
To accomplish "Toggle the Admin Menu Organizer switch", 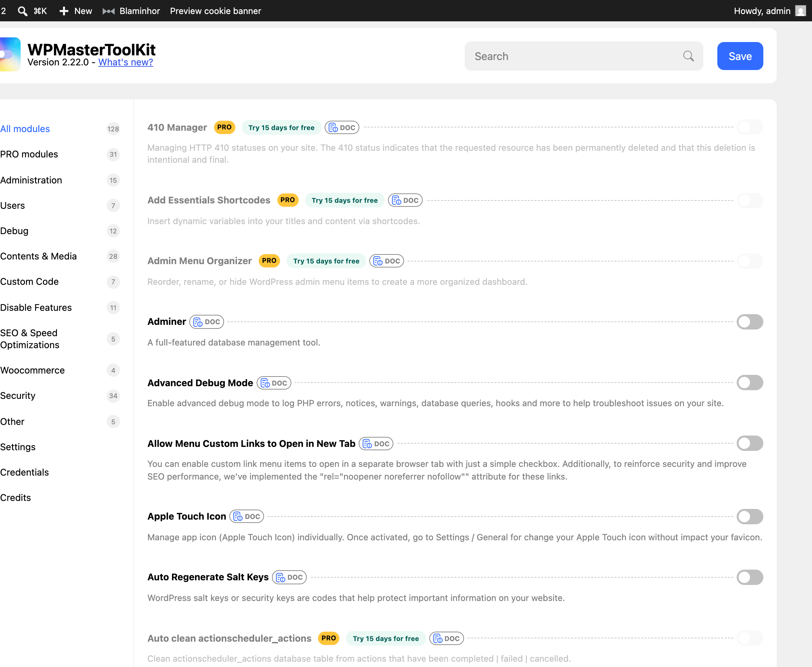I will [750, 261].
